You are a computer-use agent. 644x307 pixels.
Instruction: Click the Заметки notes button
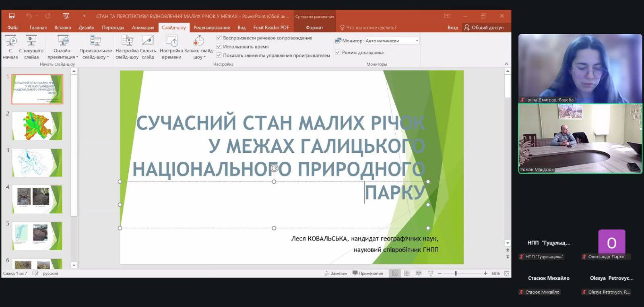(x=335, y=273)
